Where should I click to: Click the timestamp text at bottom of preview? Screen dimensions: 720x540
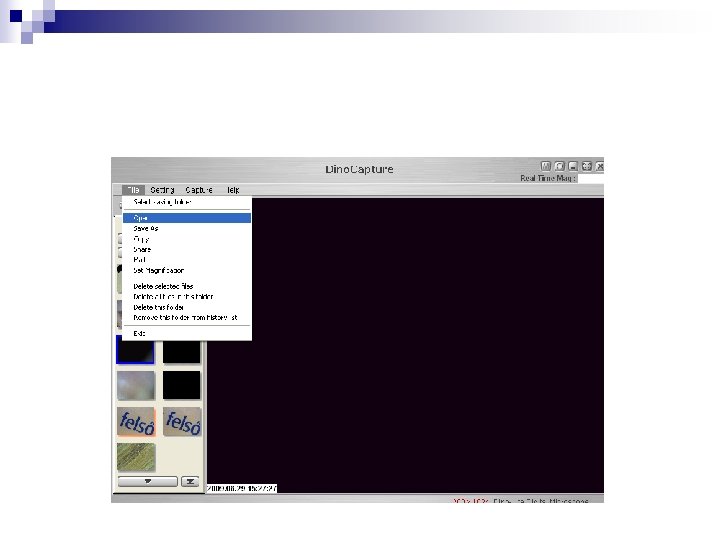(x=242, y=489)
